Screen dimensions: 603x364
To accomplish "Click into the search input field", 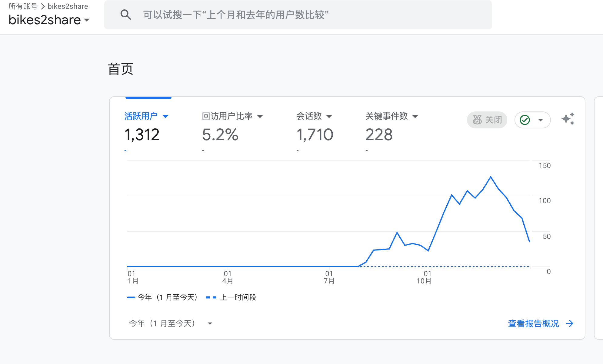I will click(x=303, y=15).
